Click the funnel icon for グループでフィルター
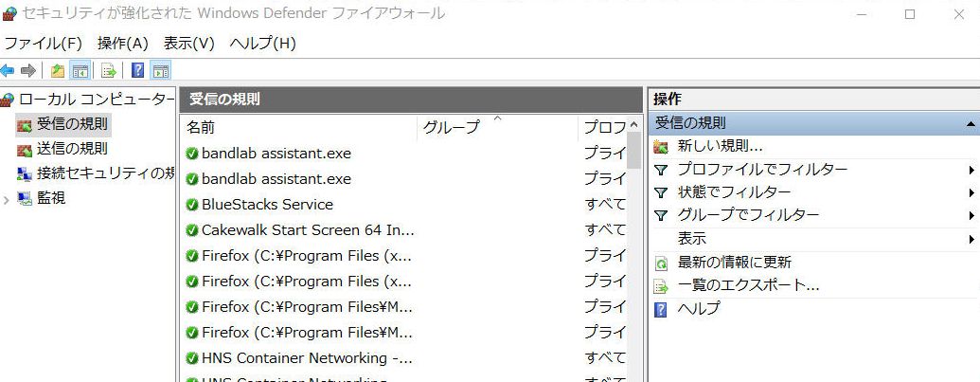 coord(661,216)
